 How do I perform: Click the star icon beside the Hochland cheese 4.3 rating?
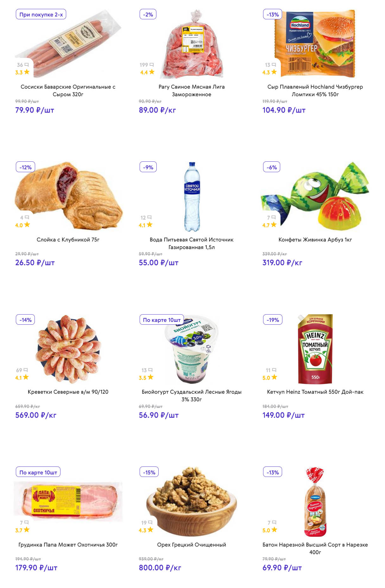[x=274, y=72]
